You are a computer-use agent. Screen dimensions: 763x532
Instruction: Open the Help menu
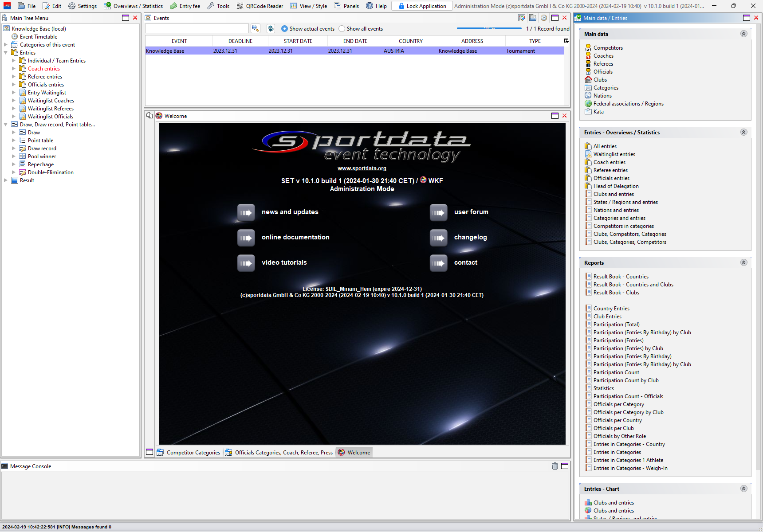pyautogui.click(x=376, y=6)
